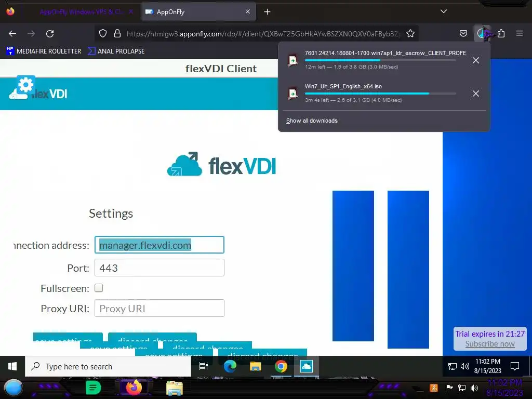Switch to AppOnFly Windows VPS tab
Viewport: 532px width, 399px height.
(x=82, y=12)
